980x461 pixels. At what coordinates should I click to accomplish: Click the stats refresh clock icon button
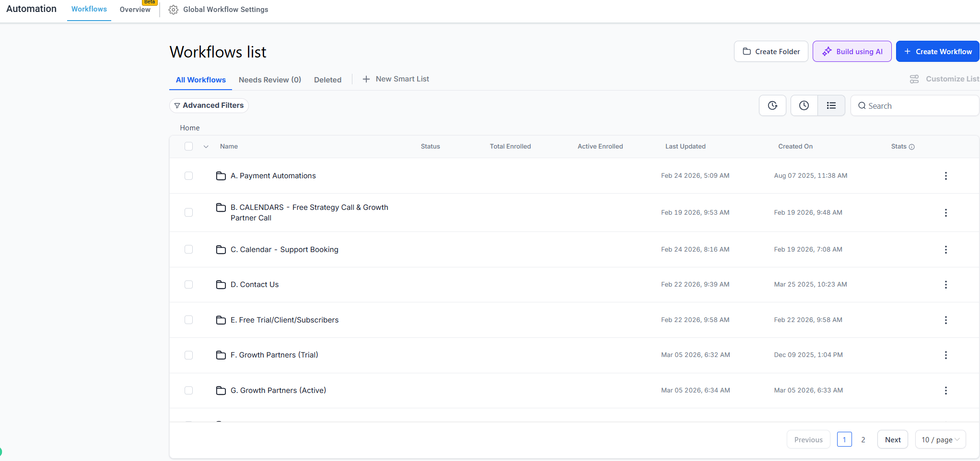tap(772, 105)
